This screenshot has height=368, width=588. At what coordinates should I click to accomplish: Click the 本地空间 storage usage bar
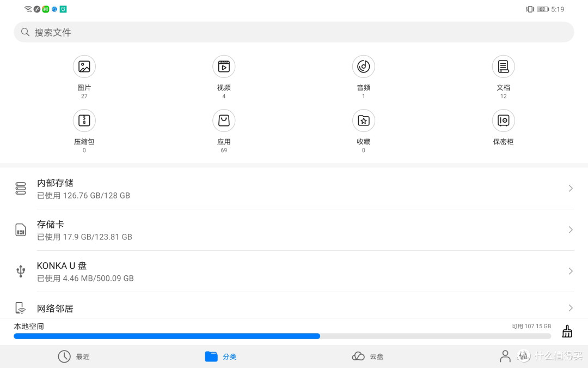click(282, 336)
